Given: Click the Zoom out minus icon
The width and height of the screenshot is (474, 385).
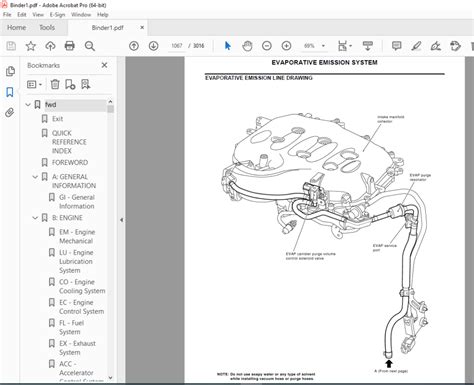Looking at the screenshot, I should tap(267, 46).
